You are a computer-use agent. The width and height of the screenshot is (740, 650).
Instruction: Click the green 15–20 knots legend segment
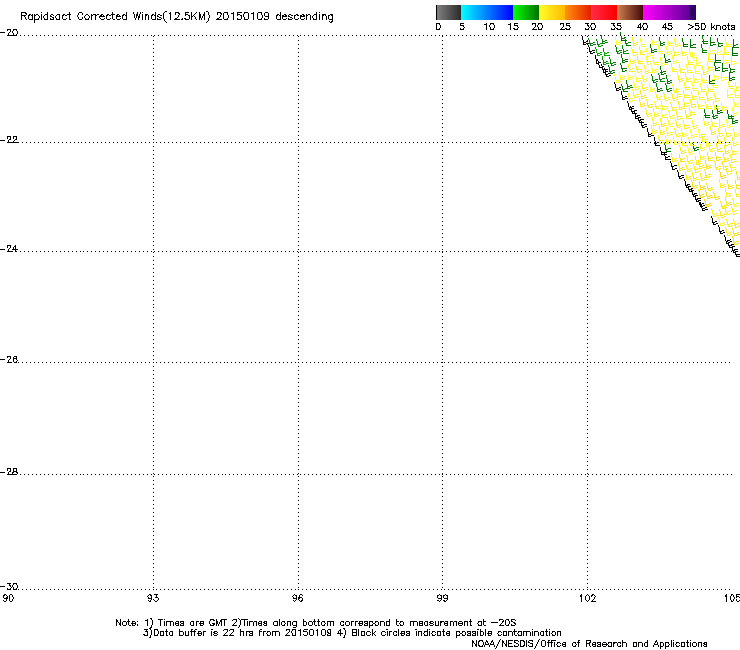(526, 12)
